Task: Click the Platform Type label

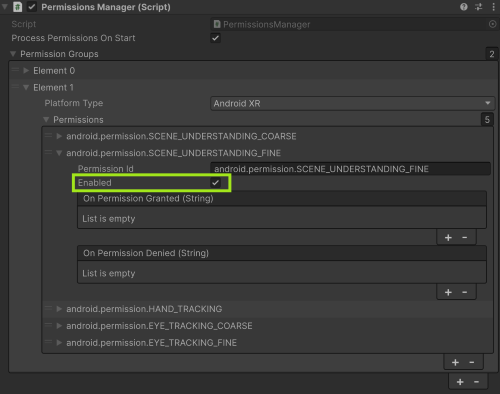Action: pos(74,103)
